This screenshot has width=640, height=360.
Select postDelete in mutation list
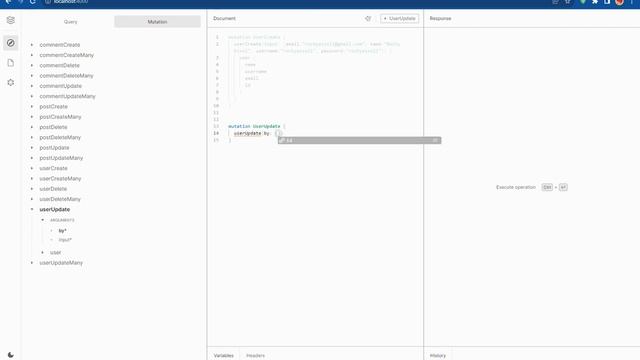click(53, 127)
